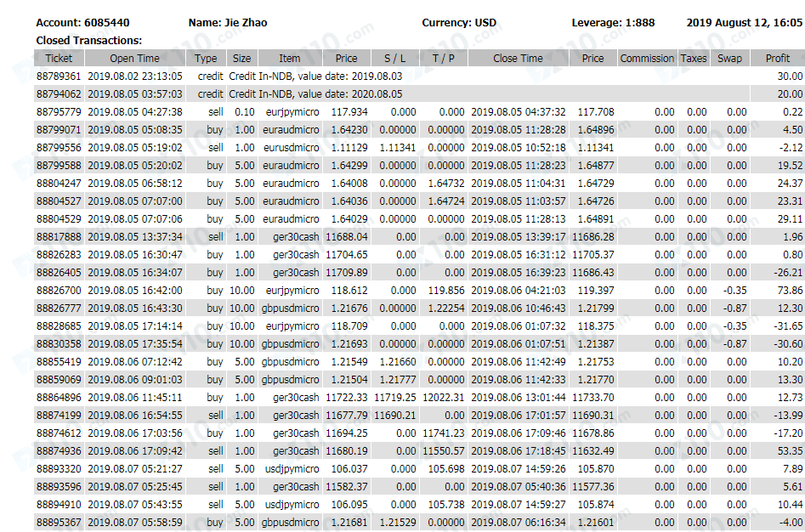The image size is (805, 532).
Task: Click ticket number 88794062
Action: [x=59, y=93]
